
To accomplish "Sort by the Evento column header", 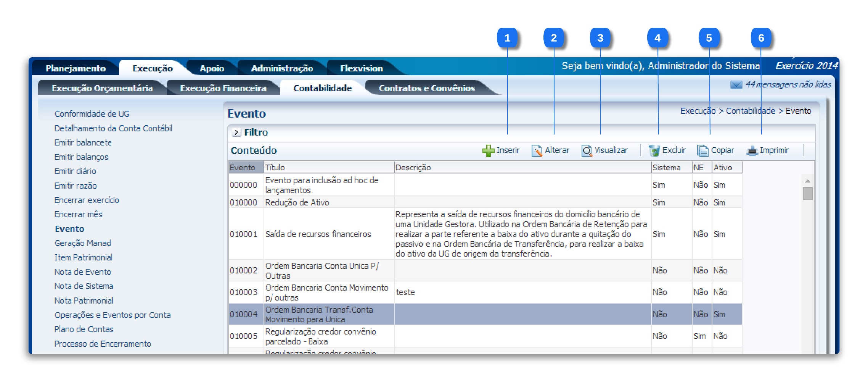I will click(x=243, y=168).
